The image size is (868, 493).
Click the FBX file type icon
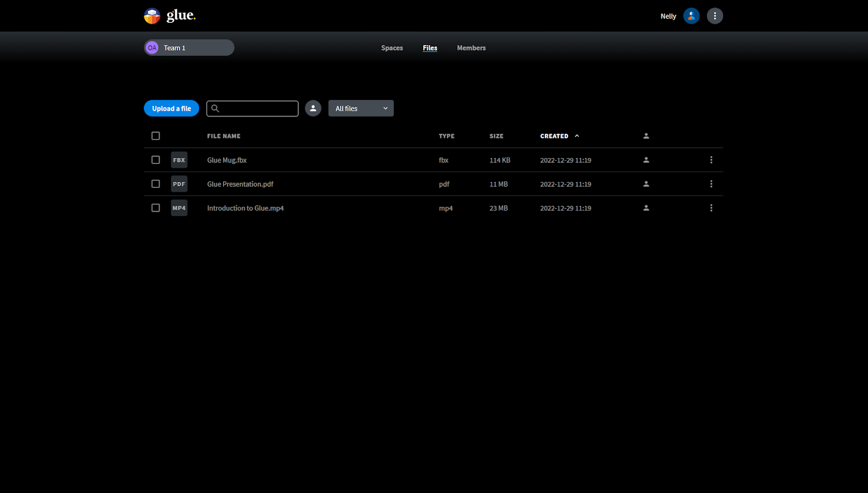click(x=179, y=160)
